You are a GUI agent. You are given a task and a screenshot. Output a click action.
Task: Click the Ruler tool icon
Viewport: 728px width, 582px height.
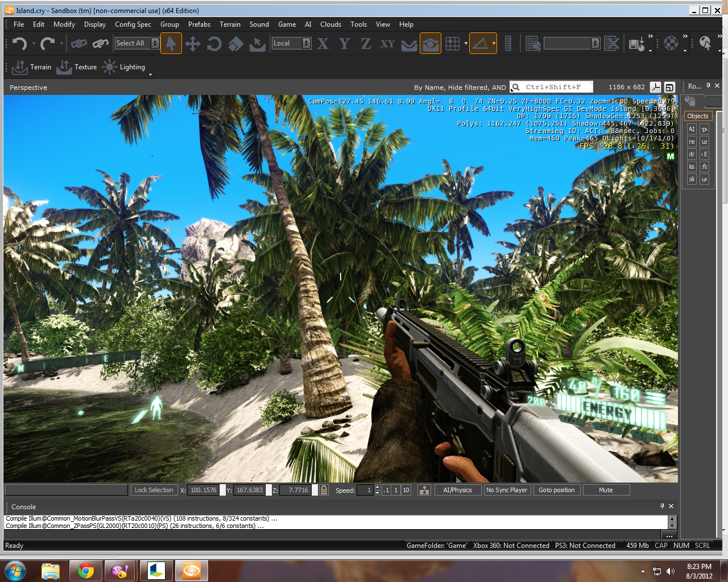click(x=508, y=44)
